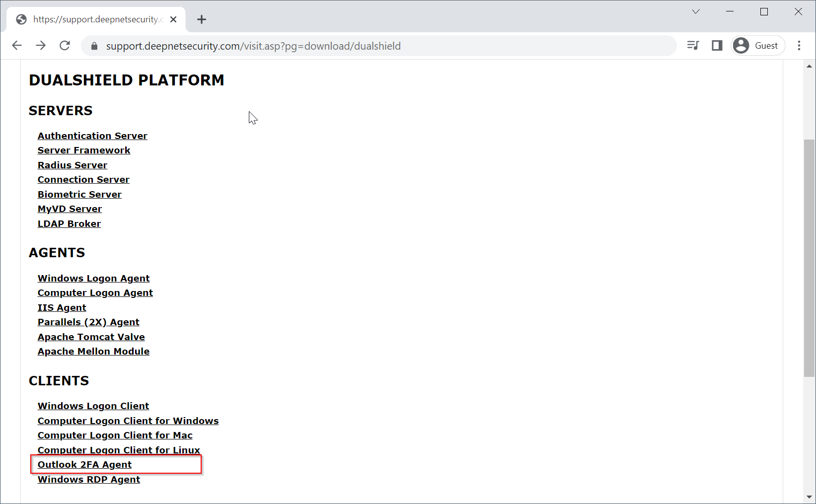Viewport: 816px width, 504px height.
Task: Open the Outlook 2FA Agent link
Action: 84,464
